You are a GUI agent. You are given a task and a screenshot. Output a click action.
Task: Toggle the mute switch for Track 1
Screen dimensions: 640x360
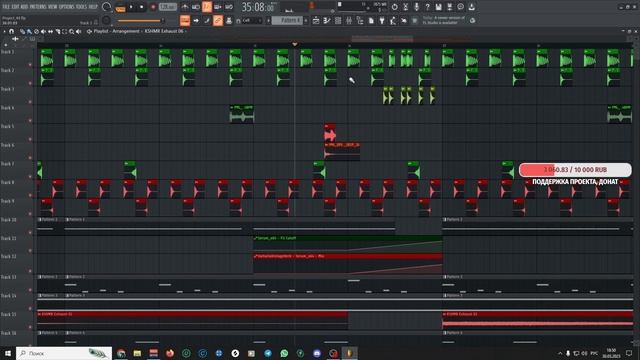point(30,64)
